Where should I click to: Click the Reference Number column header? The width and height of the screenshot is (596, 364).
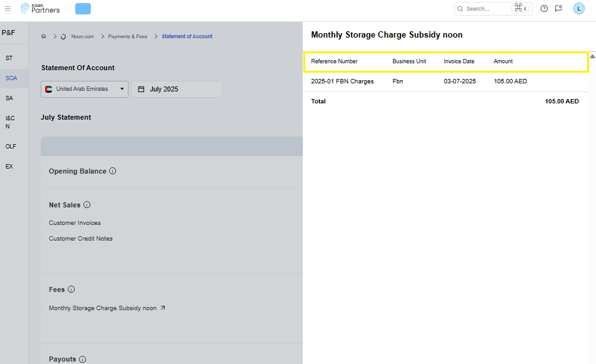(334, 61)
